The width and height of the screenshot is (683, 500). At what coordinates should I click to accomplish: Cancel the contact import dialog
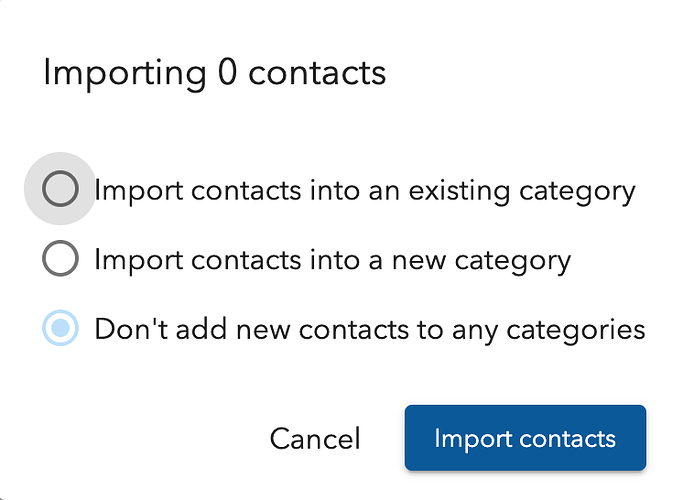315,439
